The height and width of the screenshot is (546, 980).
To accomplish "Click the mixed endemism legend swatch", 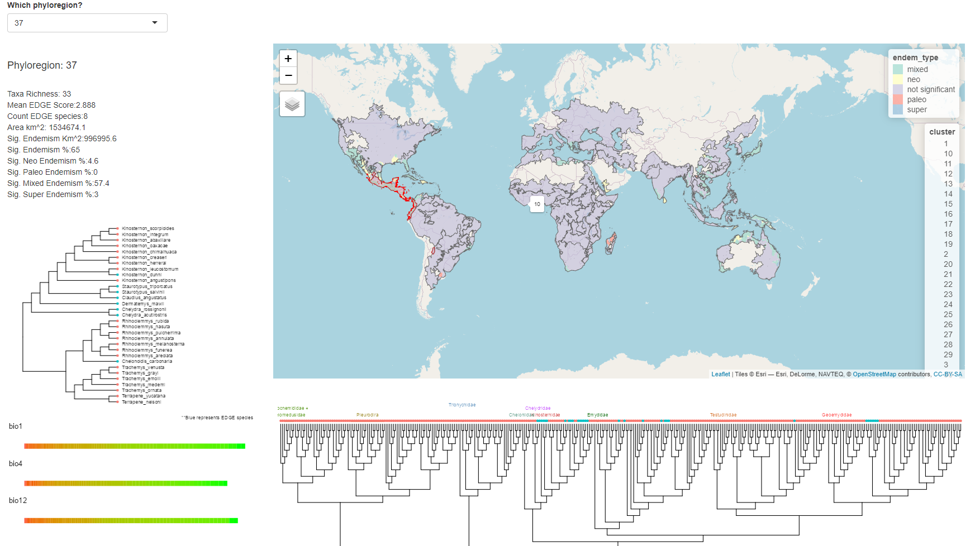I will tap(898, 69).
